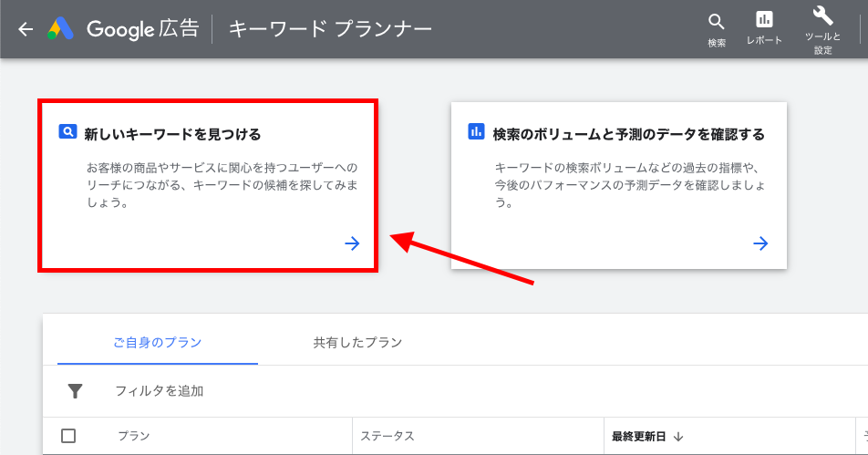Click the filter funnel icon
The height and width of the screenshot is (455, 868).
[x=75, y=391]
